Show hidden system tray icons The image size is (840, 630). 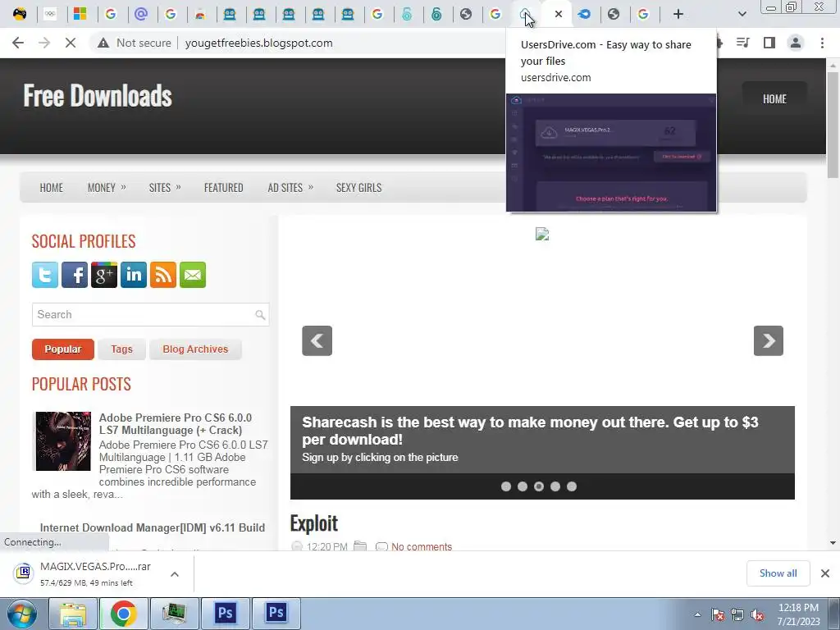click(697, 614)
